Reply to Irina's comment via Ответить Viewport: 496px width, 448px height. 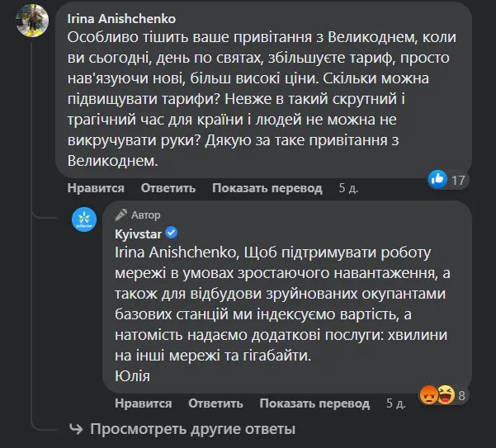click(168, 188)
